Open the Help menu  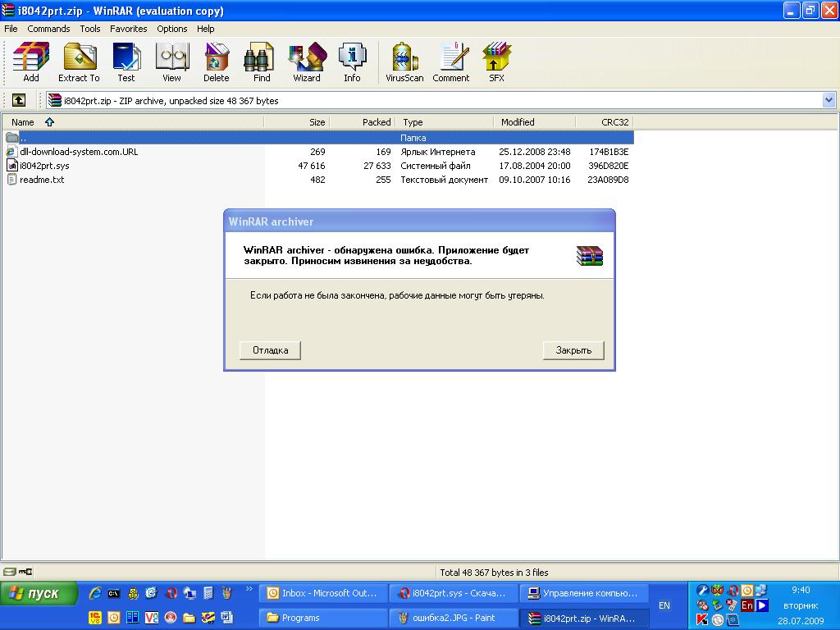(205, 29)
